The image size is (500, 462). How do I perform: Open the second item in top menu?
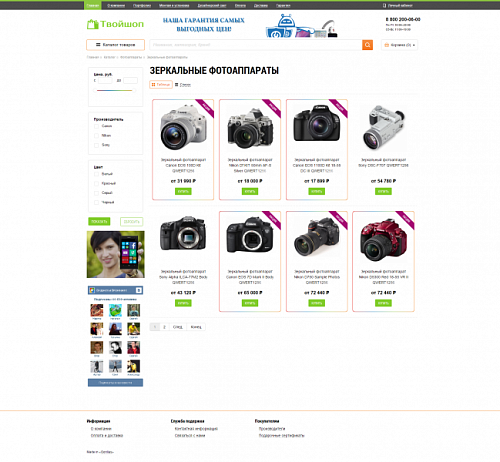click(x=116, y=5)
